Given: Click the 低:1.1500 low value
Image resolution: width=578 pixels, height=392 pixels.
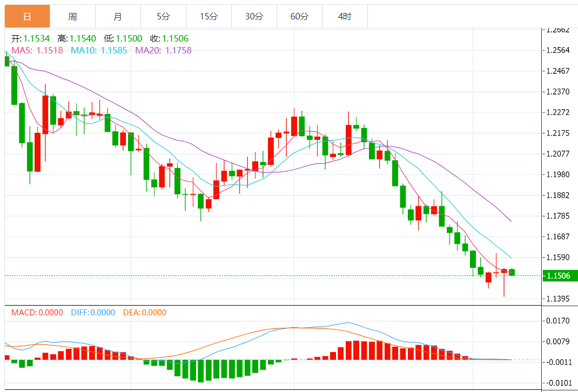Looking at the screenshot, I should click(123, 38).
